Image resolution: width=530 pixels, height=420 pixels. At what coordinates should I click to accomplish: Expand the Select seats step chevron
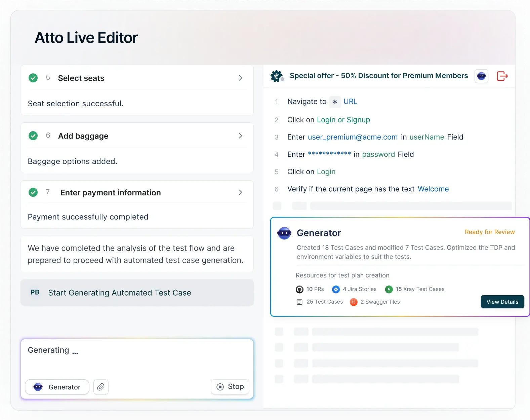(x=240, y=78)
